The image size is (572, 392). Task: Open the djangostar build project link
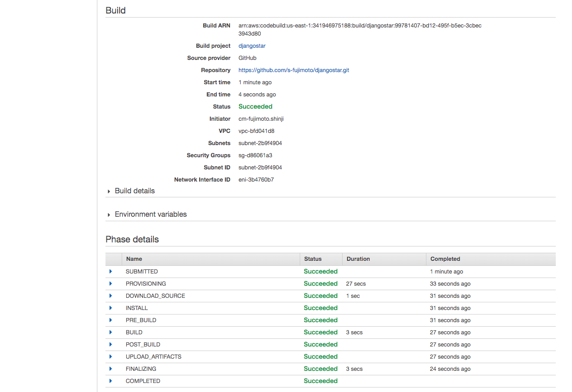click(252, 46)
